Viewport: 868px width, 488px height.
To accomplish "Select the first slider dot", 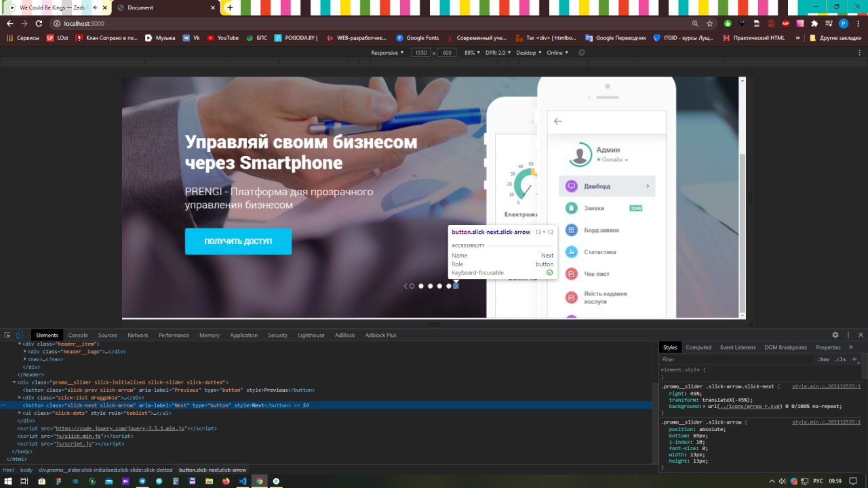I will click(412, 286).
